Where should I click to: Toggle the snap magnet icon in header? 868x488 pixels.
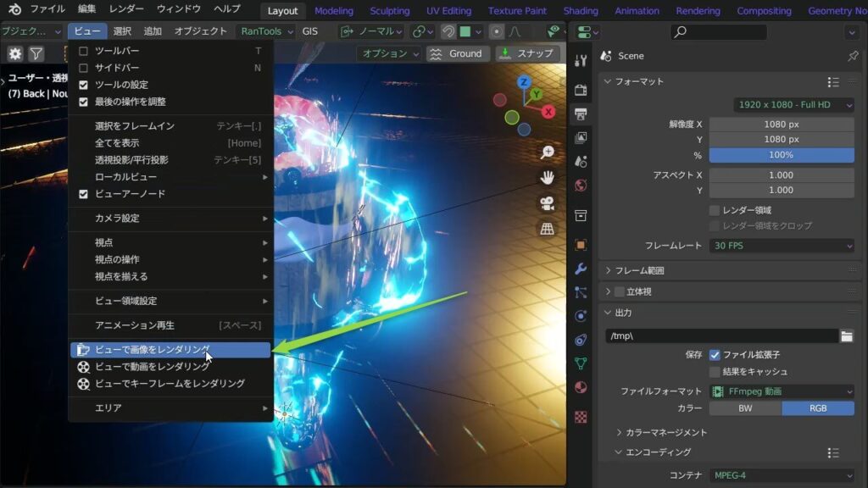[448, 31]
